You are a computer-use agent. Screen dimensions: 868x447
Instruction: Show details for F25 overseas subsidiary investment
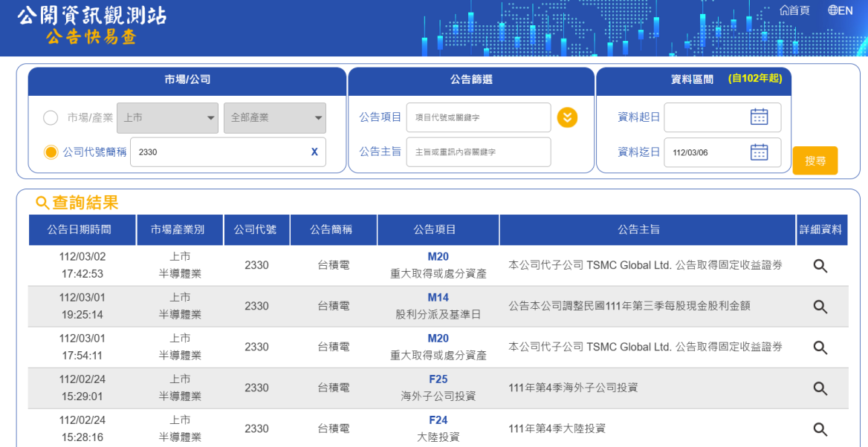point(820,388)
